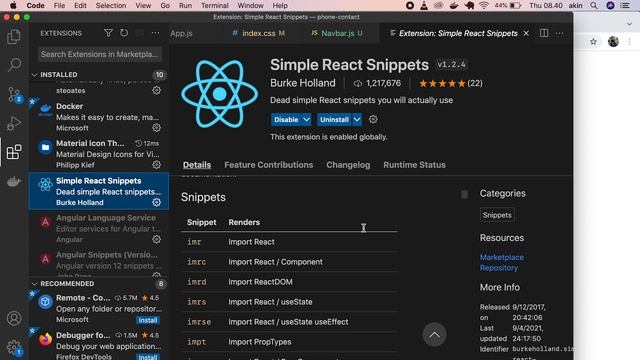Collapse the RECOMMENDED section

click(x=35, y=284)
